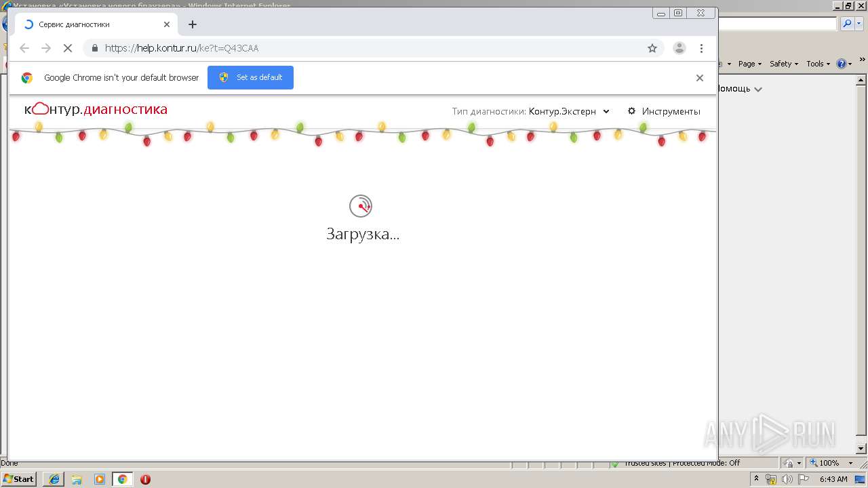This screenshot has height=488, width=868.
Task: Bookmark this page with the star icon
Action: point(652,48)
